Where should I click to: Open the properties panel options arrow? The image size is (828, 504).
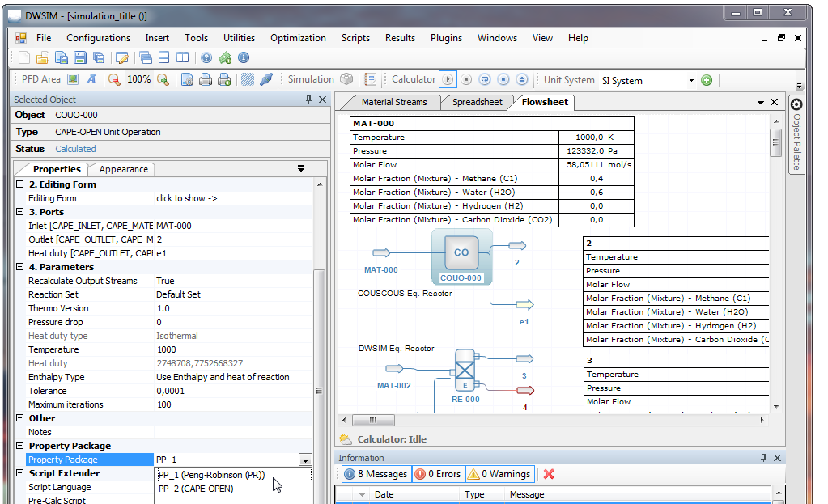(x=301, y=168)
